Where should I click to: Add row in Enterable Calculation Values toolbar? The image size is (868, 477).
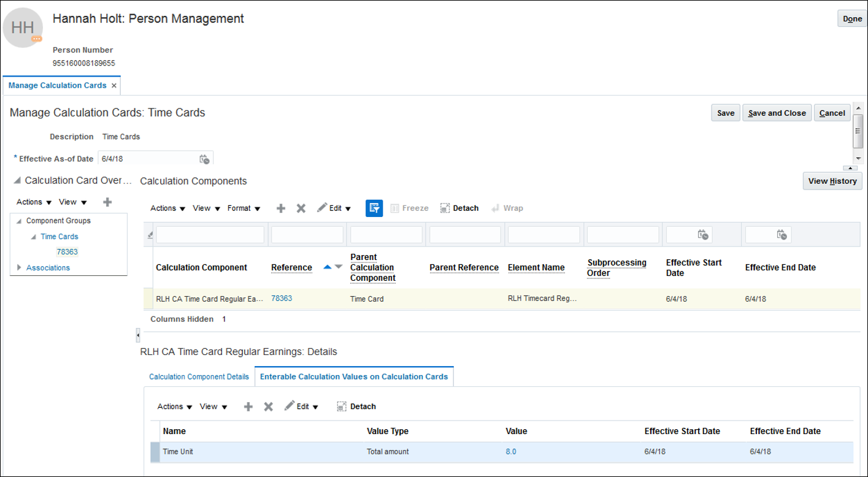(x=248, y=406)
